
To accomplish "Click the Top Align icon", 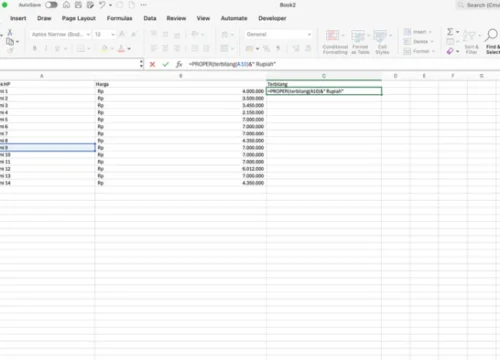I will pos(153,34).
